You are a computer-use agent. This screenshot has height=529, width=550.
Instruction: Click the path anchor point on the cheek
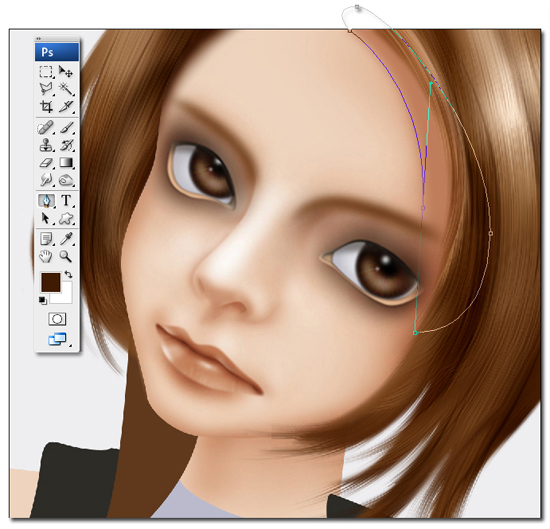tap(415, 333)
